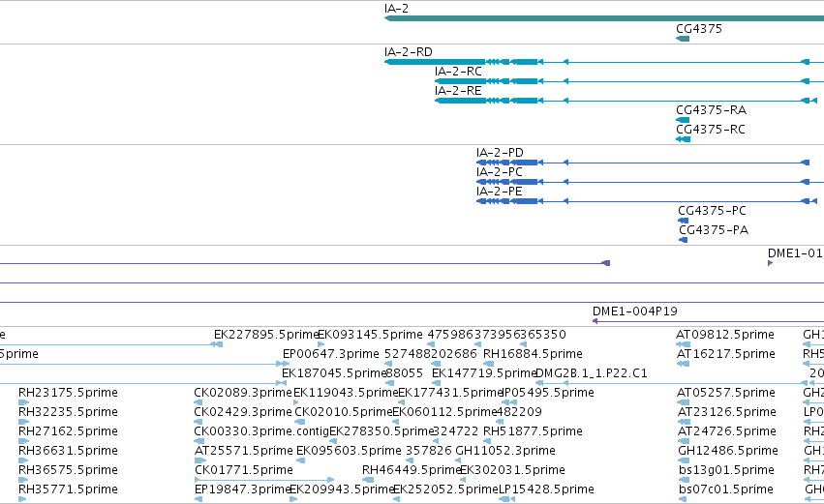Open the CK01771.5prime EST label

coord(244,470)
